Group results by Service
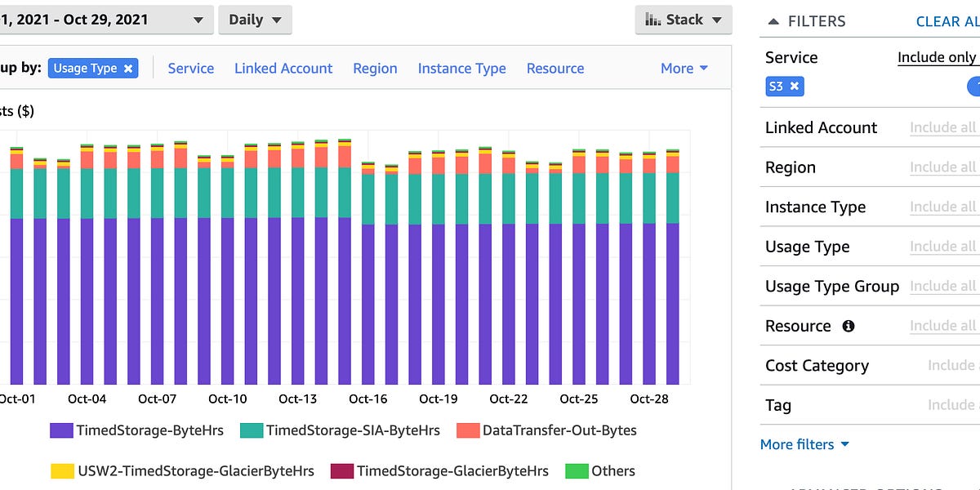 191,69
